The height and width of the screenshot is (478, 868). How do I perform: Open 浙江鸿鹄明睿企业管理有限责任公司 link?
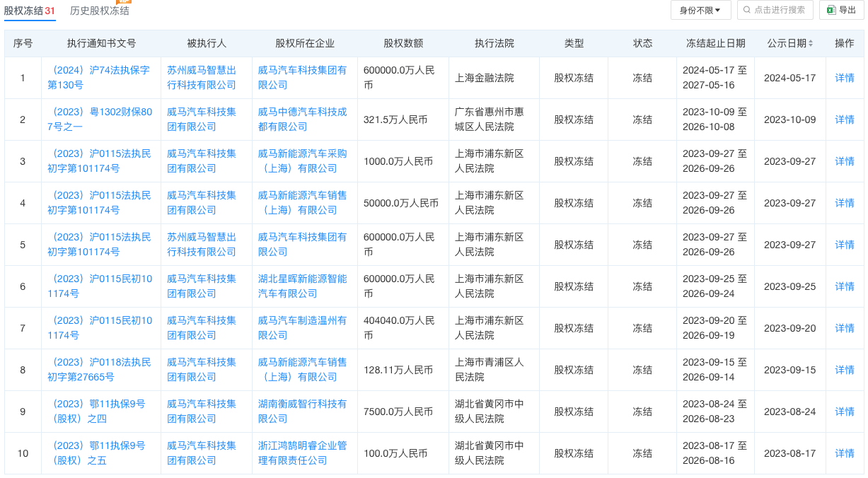click(303, 453)
